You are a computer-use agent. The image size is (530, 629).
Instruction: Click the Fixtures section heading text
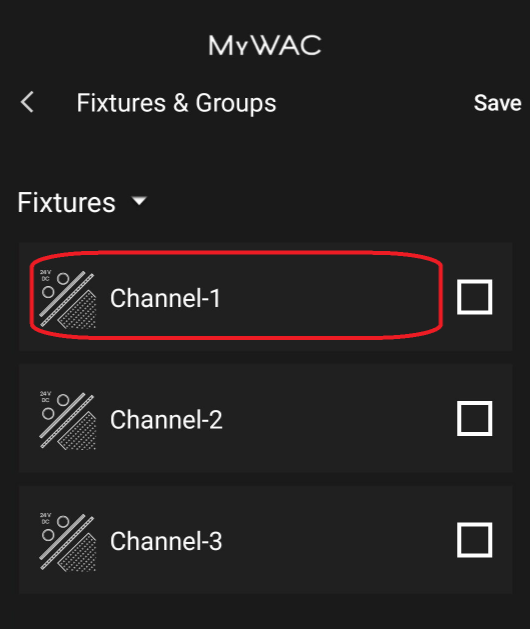[x=67, y=202]
